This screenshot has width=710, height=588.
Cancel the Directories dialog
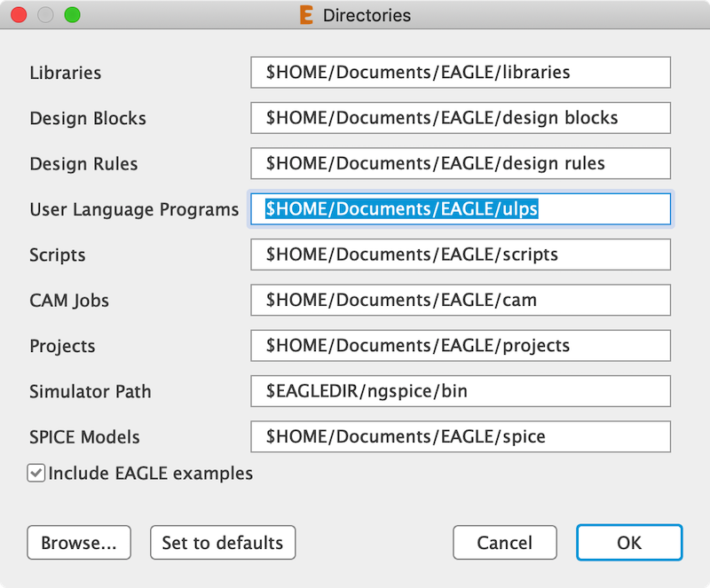point(505,542)
